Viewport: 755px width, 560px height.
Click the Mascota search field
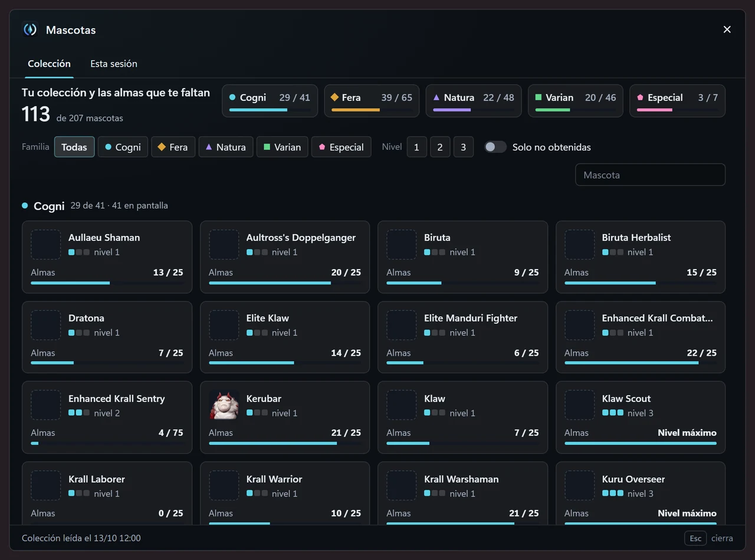650,175
